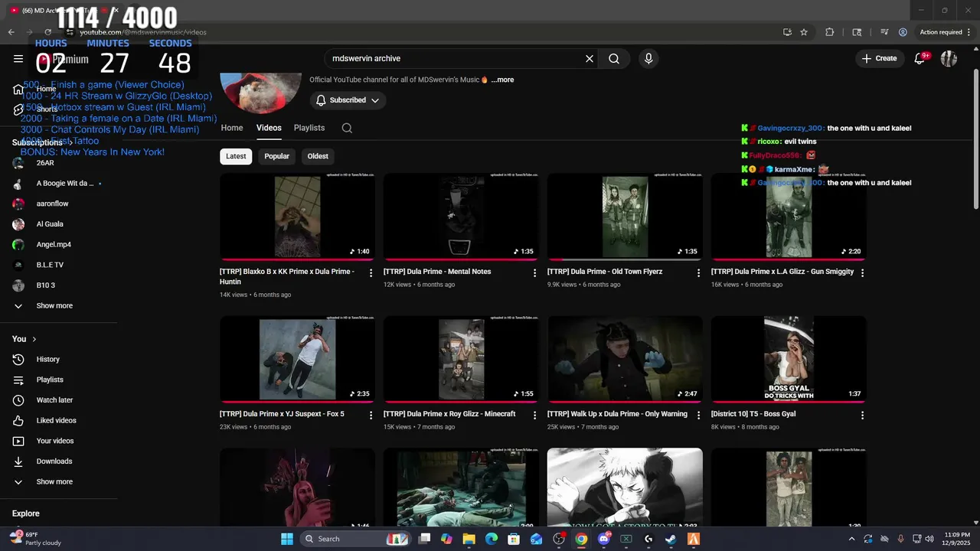
Task: Open the Al Guala subscription channel
Action: [50, 224]
